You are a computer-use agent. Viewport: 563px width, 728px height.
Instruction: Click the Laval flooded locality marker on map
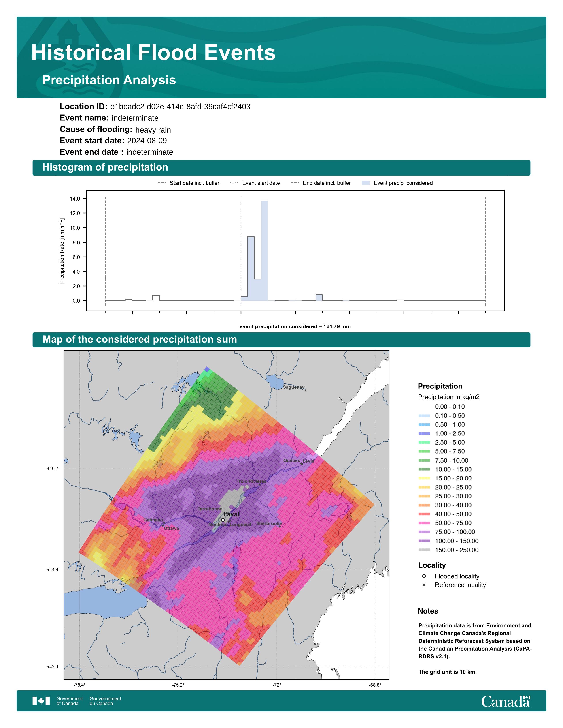click(223, 520)
